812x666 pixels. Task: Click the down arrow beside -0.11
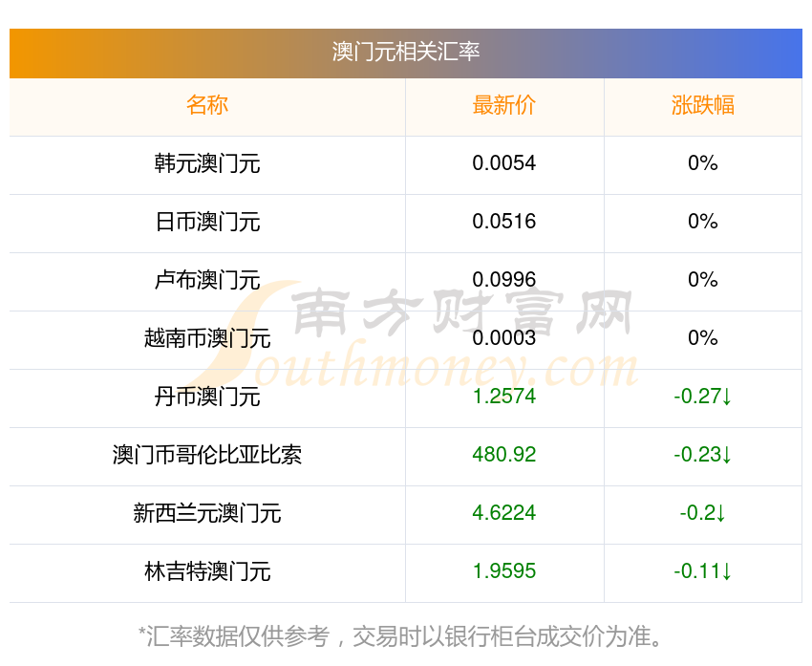pos(727,571)
